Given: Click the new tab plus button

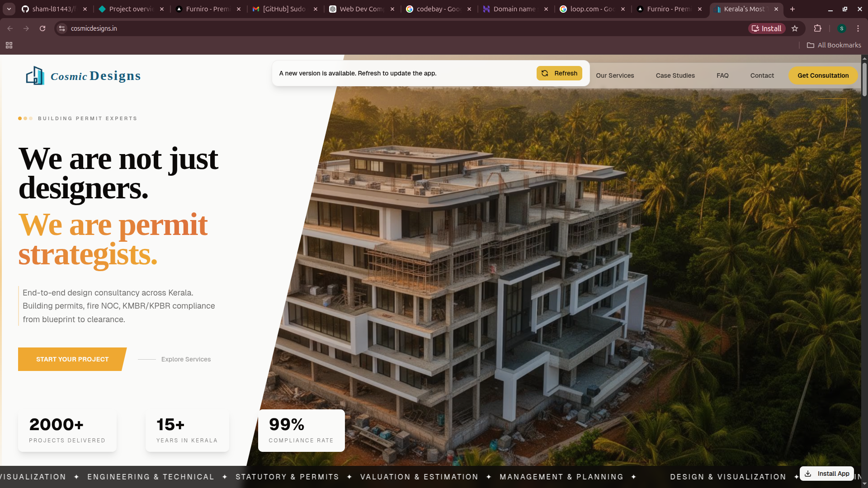Looking at the screenshot, I should [x=792, y=9].
